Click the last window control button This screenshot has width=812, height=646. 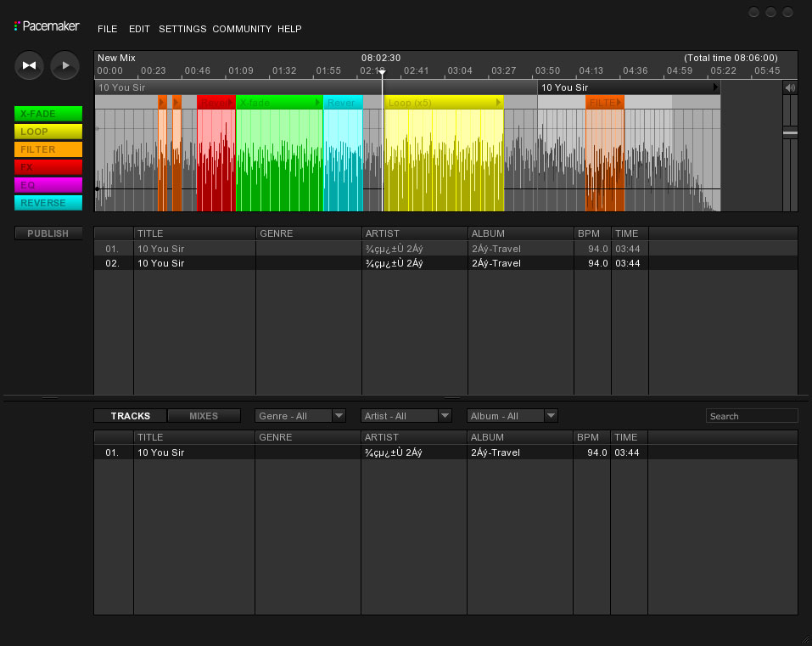coord(787,12)
